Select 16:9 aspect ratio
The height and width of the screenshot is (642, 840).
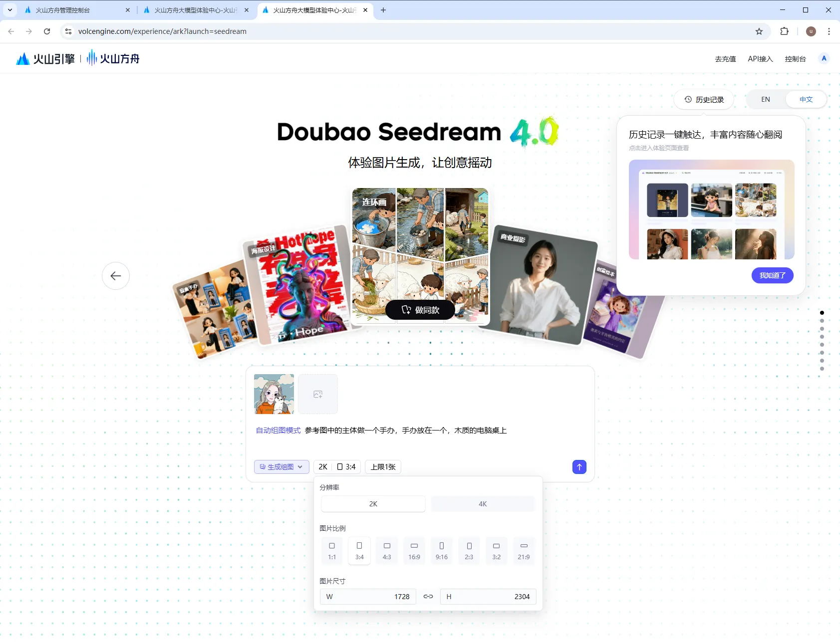414,551
